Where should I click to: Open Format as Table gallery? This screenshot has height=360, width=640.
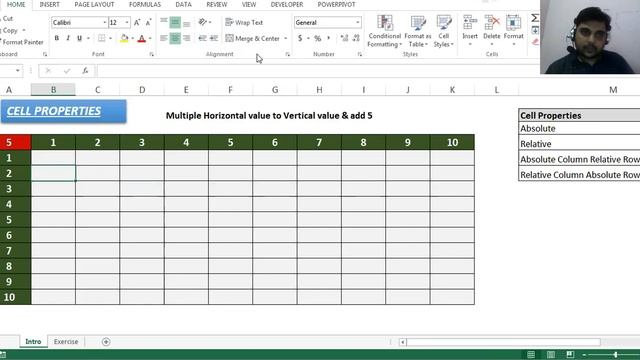[x=418, y=31]
